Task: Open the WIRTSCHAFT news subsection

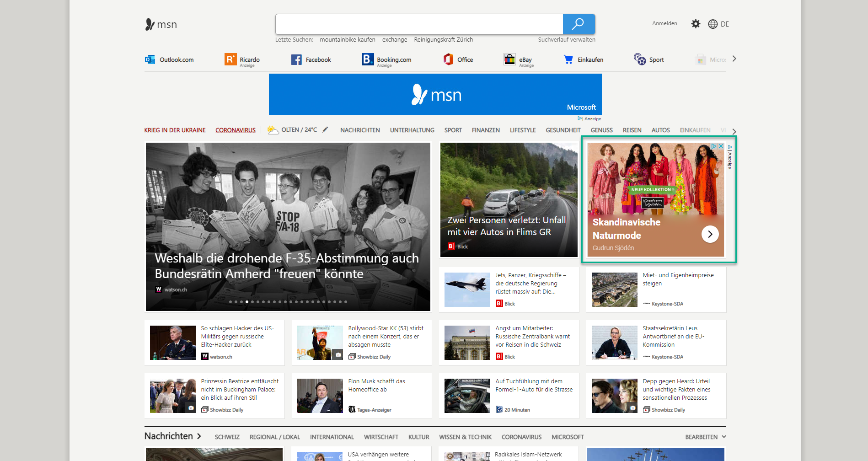Action: 381,437
